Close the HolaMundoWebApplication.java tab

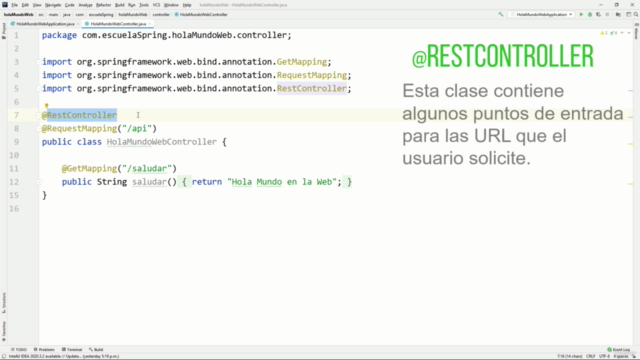78,24
